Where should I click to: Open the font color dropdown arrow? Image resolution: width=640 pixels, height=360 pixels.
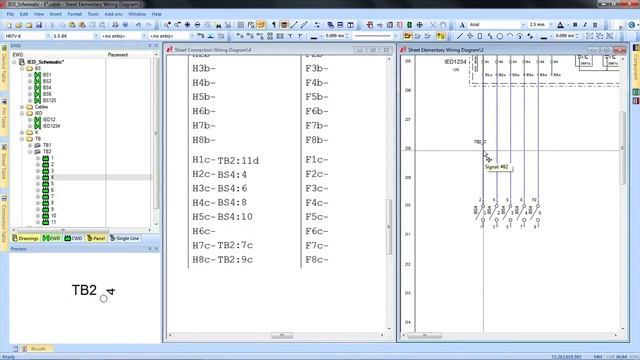(x=568, y=25)
